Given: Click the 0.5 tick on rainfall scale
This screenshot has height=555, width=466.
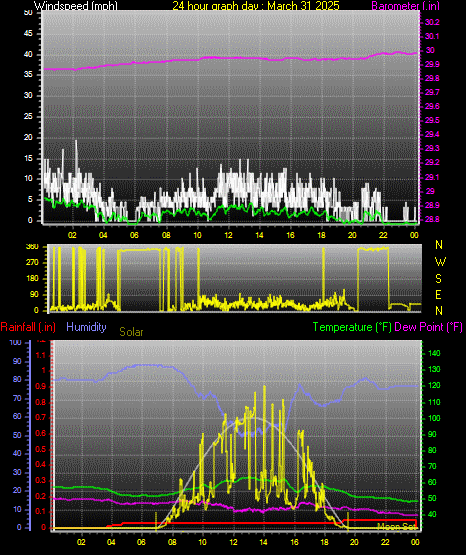Looking at the screenshot, I should point(41,449).
